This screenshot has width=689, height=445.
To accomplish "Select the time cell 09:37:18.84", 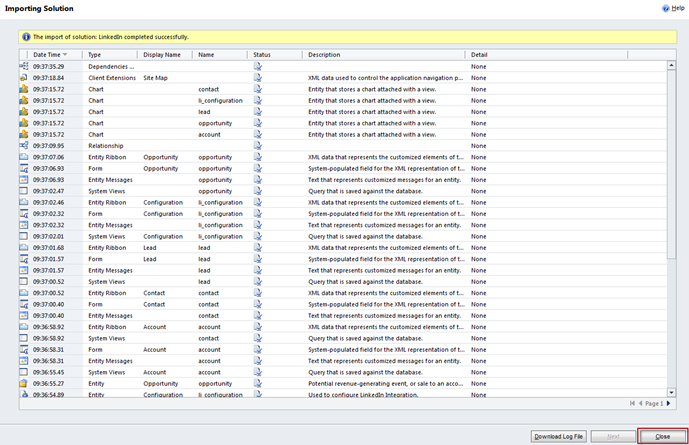I will (48, 78).
